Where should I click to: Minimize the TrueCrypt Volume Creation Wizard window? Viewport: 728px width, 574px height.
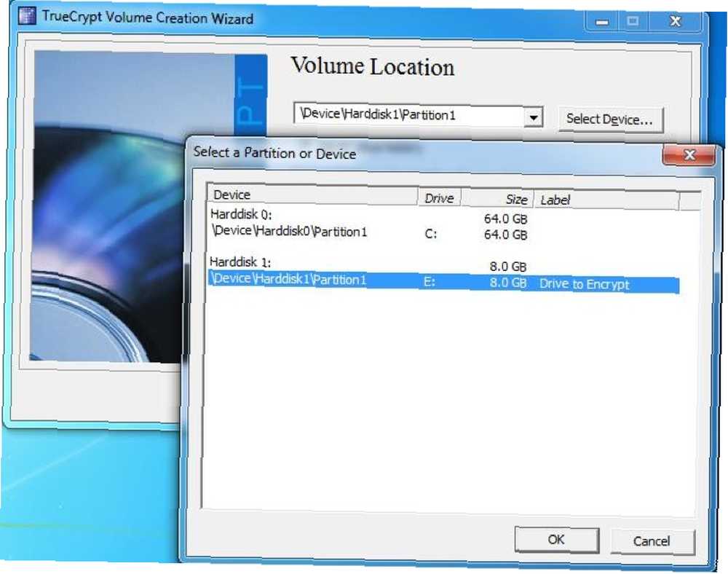tap(602, 22)
